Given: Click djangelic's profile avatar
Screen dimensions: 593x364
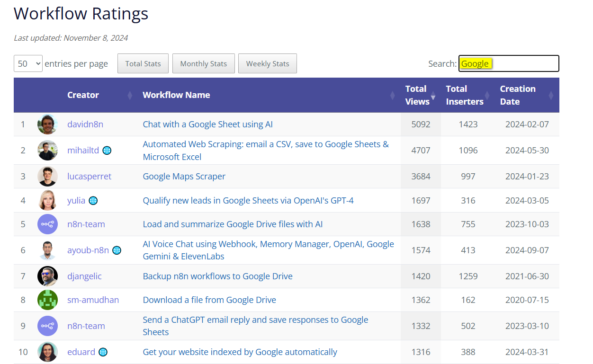Looking at the screenshot, I should [x=47, y=276].
